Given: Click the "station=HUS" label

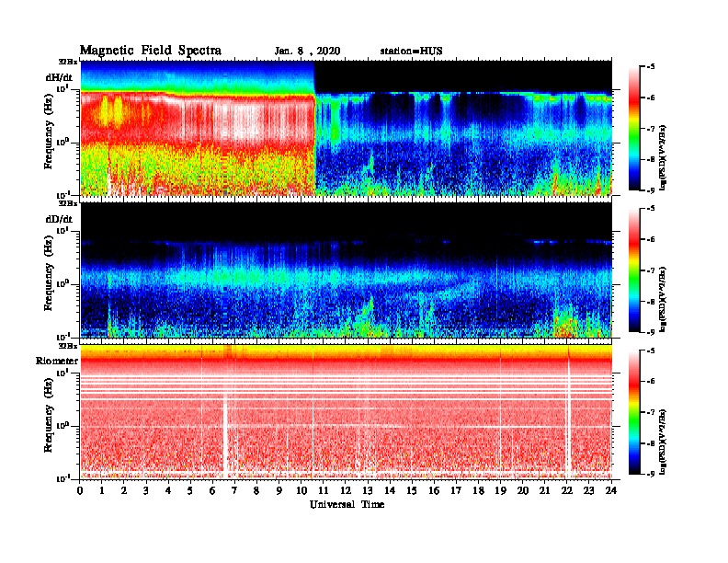Looking at the screenshot, I should [411, 52].
